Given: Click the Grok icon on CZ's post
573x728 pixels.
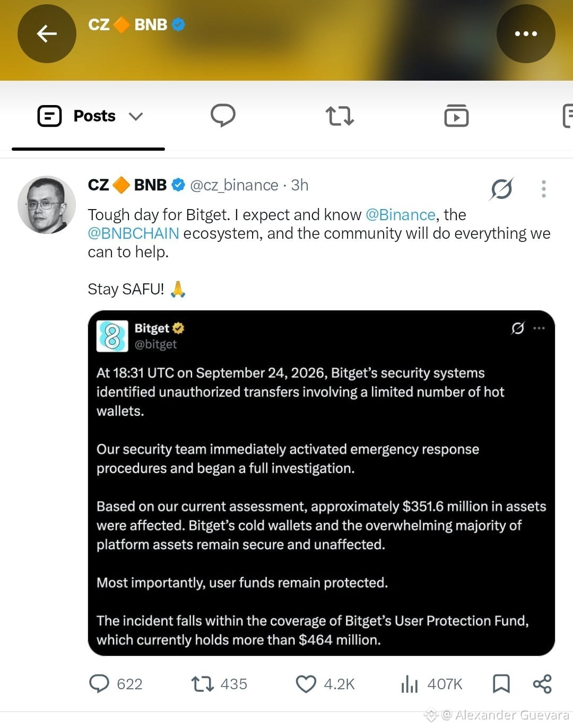Looking at the screenshot, I should (x=501, y=188).
